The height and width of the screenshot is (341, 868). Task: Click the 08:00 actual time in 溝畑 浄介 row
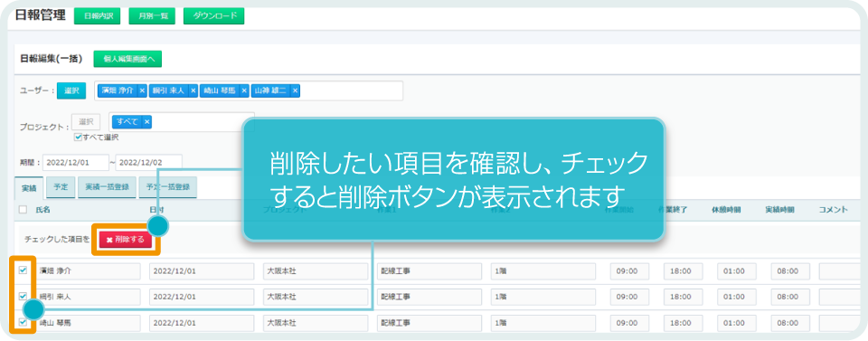click(x=790, y=271)
